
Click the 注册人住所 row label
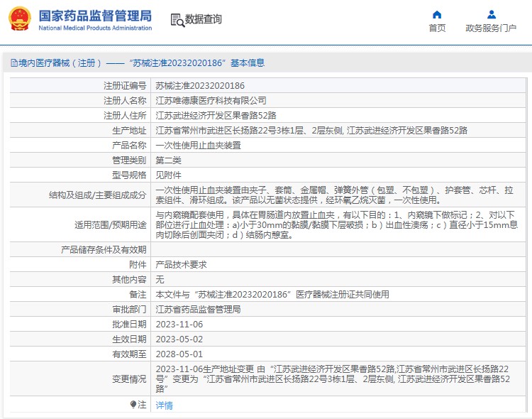(125, 116)
